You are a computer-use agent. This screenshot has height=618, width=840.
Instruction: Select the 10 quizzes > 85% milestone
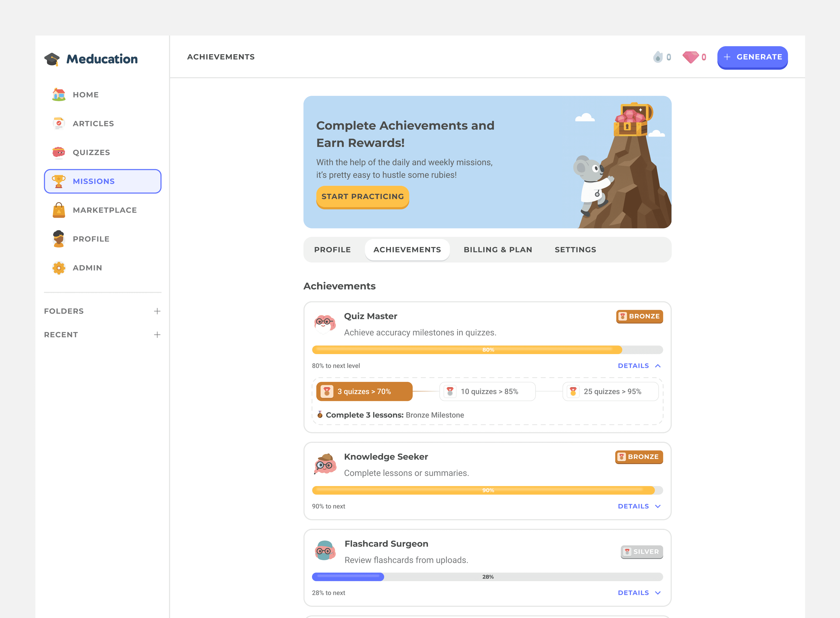487,392
